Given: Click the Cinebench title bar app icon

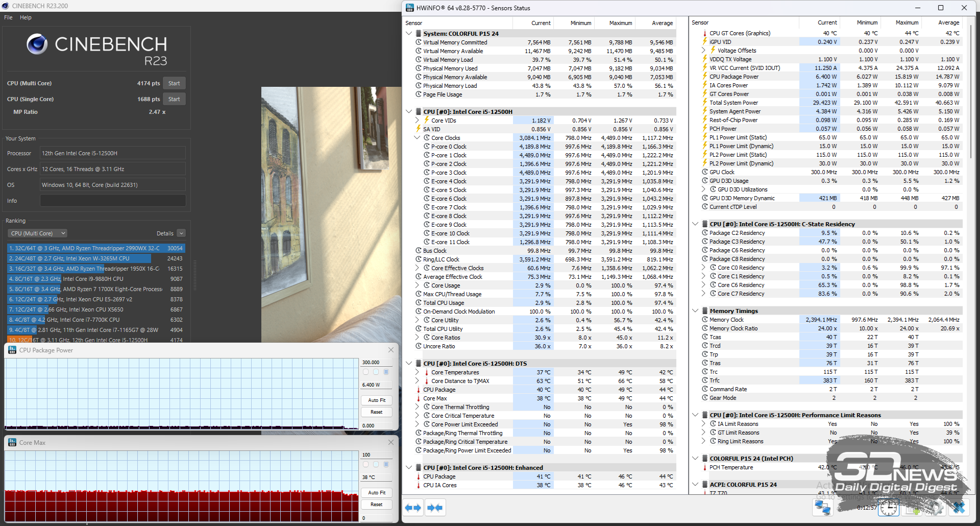Looking at the screenshot, I should 6,6.
